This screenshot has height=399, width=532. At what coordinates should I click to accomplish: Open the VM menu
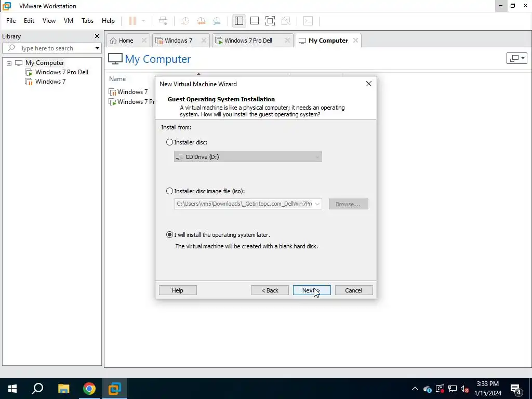coord(69,21)
